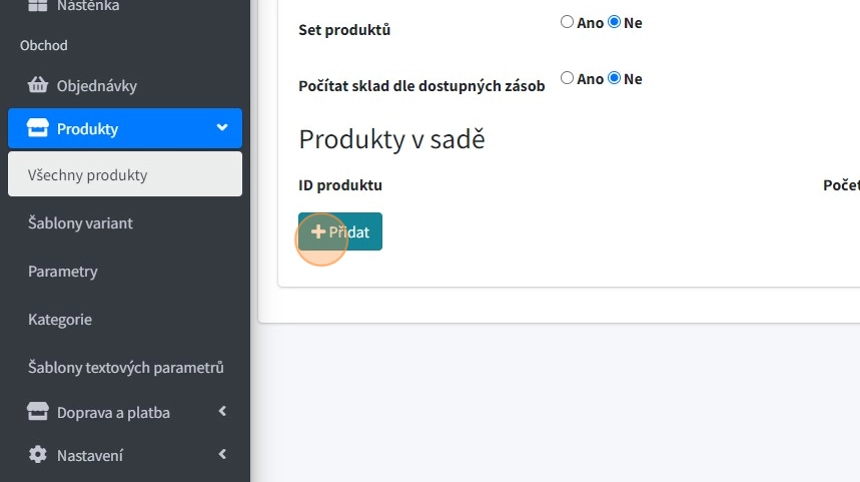Go to Šablony variant
This screenshot has width=860, height=482.
click(80, 223)
